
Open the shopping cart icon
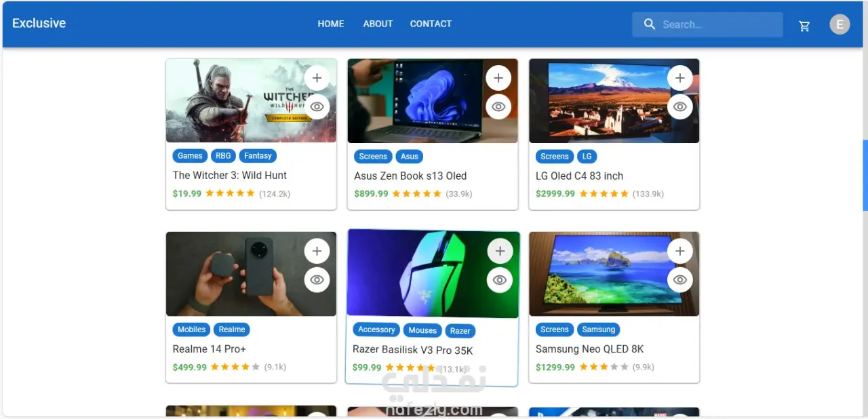click(804, 24)
